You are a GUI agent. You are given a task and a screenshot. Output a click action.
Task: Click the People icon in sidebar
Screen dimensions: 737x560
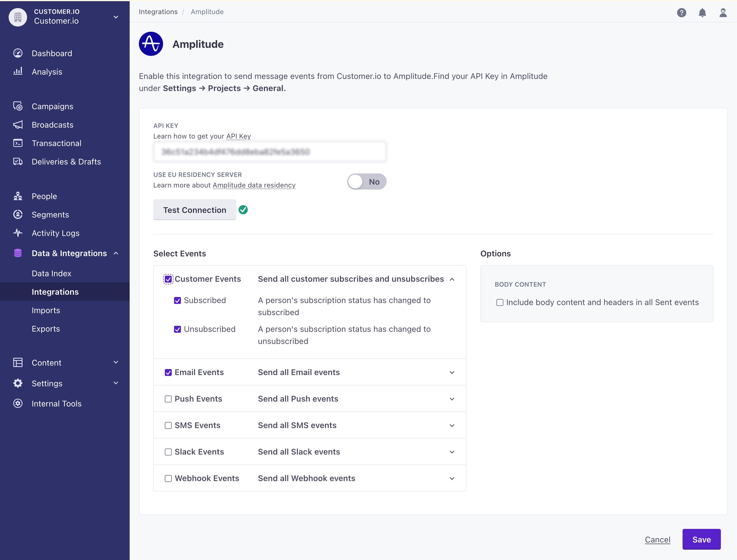click(x=18, y=196)
